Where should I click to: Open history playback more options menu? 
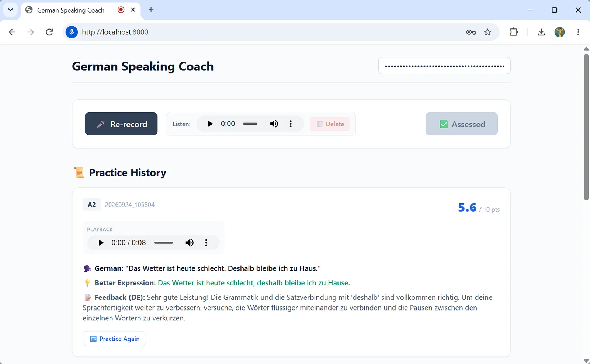(206, 243)
